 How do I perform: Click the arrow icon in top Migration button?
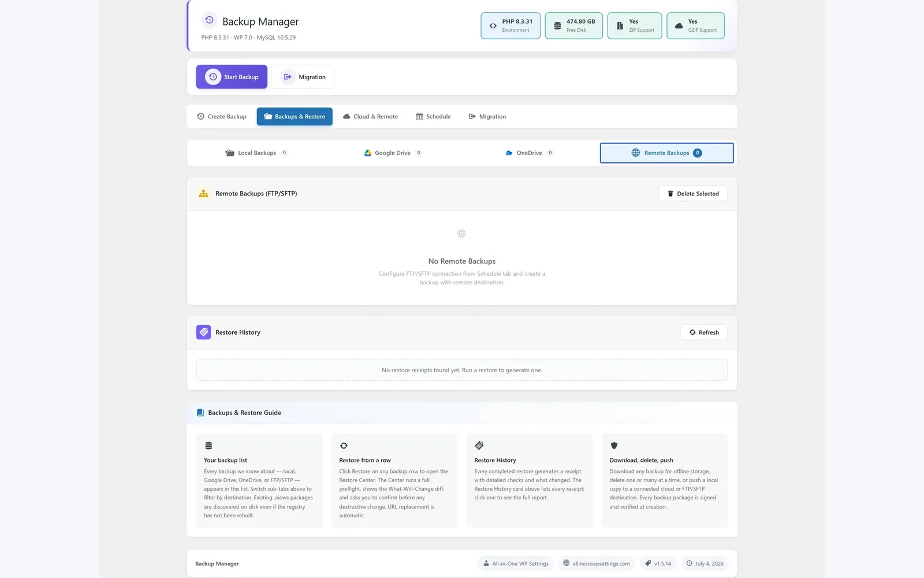[288, 77]
